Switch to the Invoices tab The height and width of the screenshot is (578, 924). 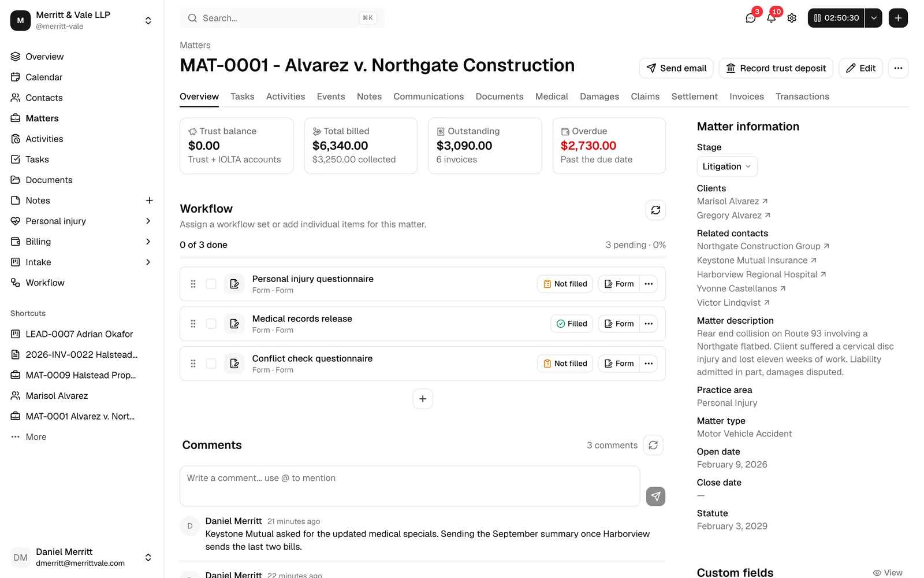pyautogui.click(x=746, y=97)
